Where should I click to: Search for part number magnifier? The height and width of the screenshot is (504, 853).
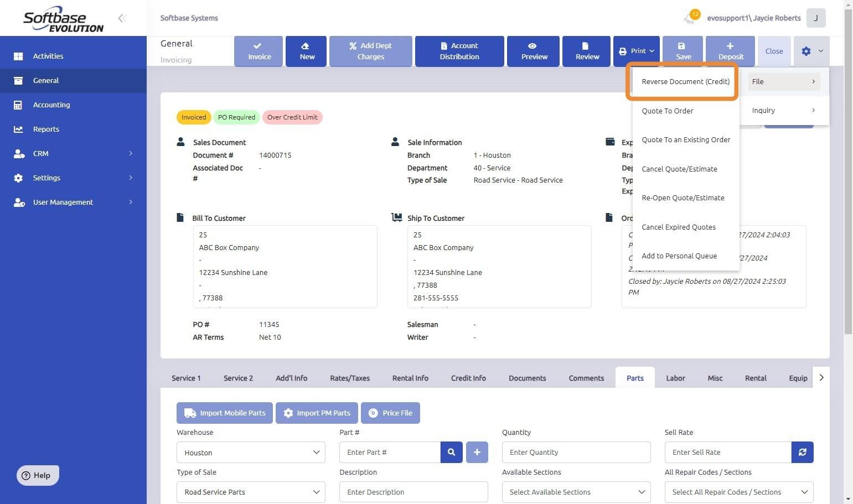tap(452, 453)
